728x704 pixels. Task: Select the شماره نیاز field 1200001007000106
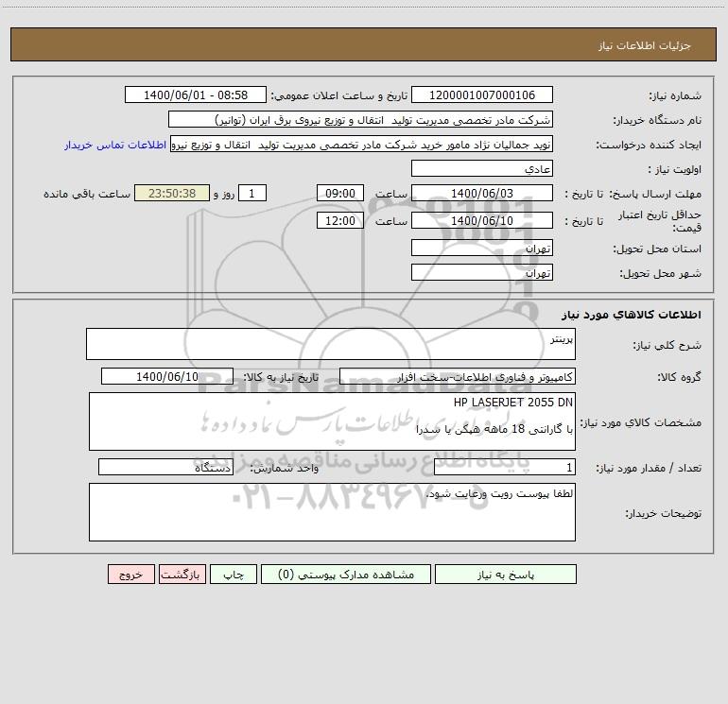click(x=482, y=94)
